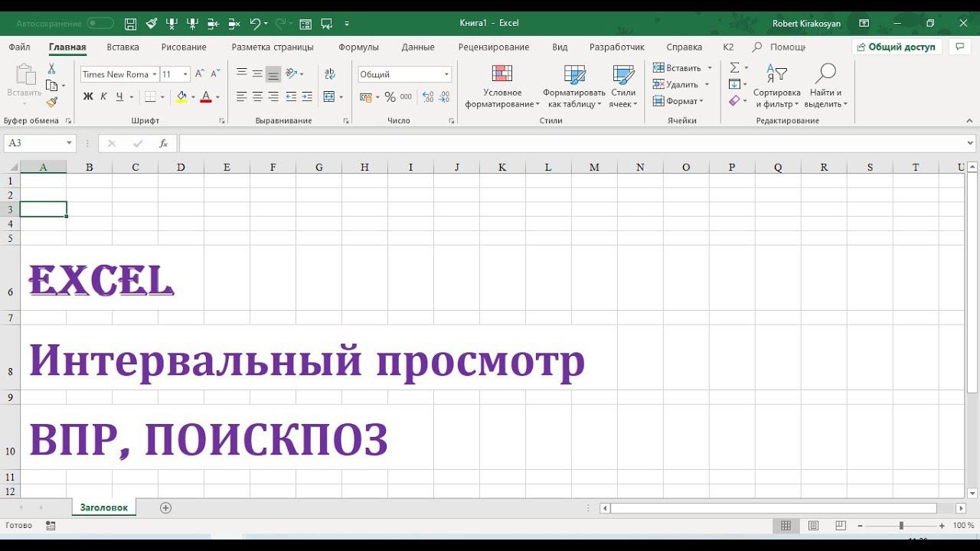The width and height of the screenshot is (980, 551).
Task: Decrease decimal places in the Число group
Action: pyautogui.click(x=445, y=96)
